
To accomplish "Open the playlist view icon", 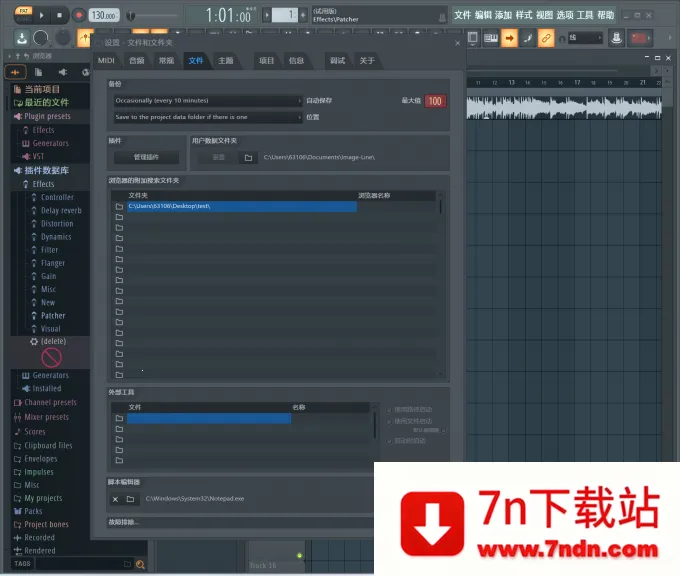I will point(473,38).
